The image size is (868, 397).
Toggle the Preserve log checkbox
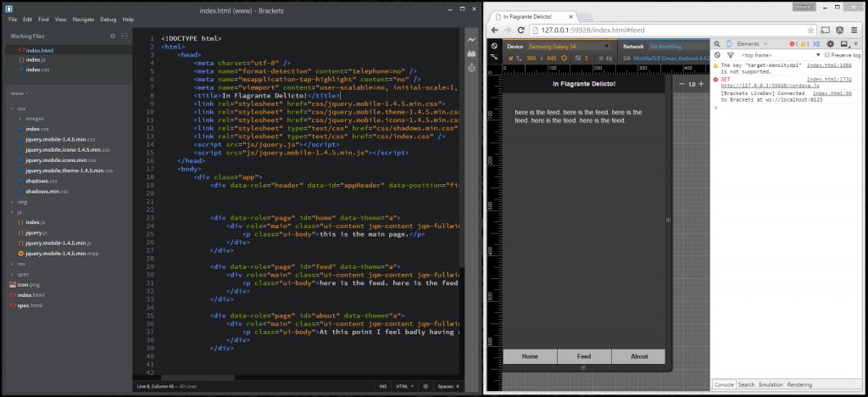click(x=827, y=55)
